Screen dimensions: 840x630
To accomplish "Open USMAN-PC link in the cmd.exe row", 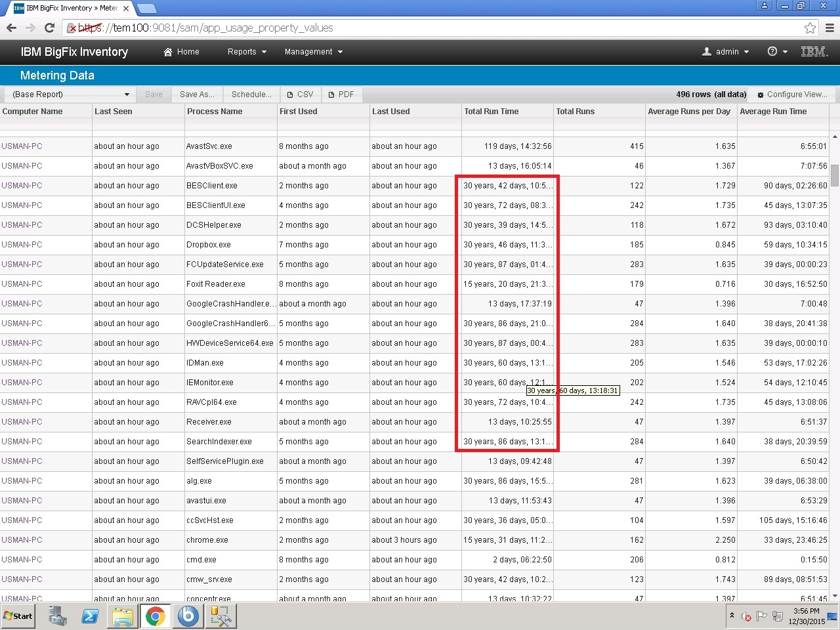I will coord(22,560).
